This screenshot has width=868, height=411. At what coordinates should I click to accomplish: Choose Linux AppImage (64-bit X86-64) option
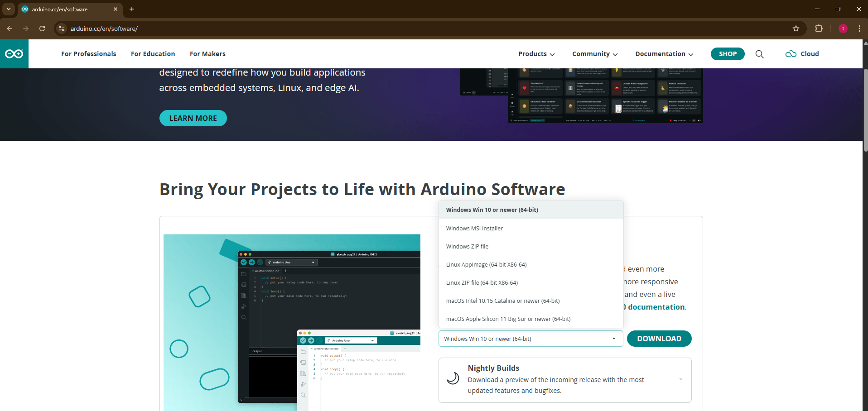(486, 265)
